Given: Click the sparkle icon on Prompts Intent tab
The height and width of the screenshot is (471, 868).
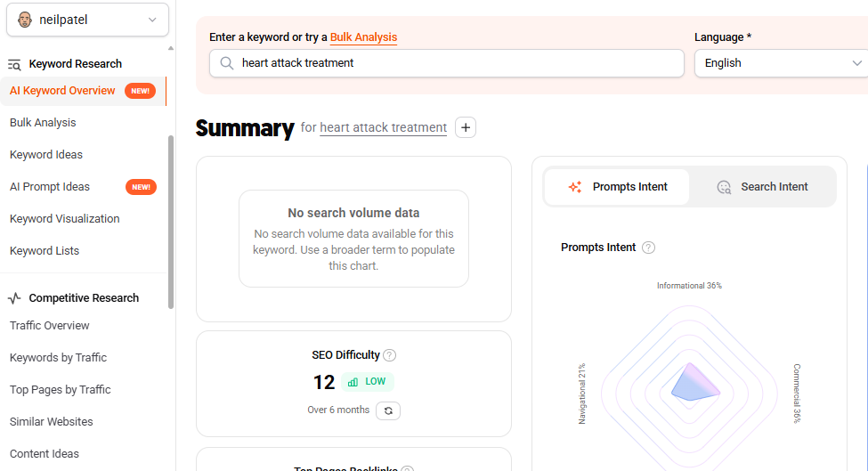Looking at the screenshot, I should 575,187.
